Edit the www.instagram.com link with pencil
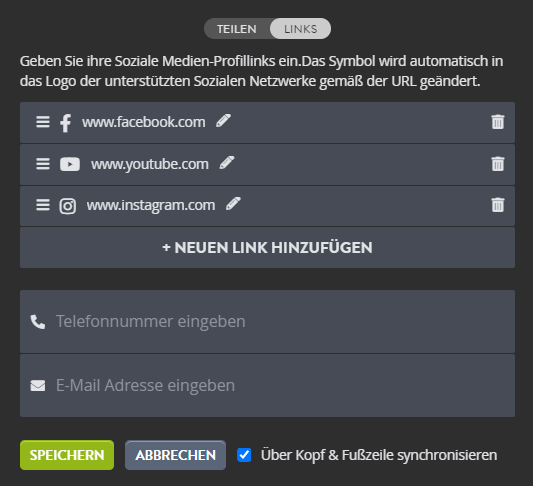 pos(233,204)
